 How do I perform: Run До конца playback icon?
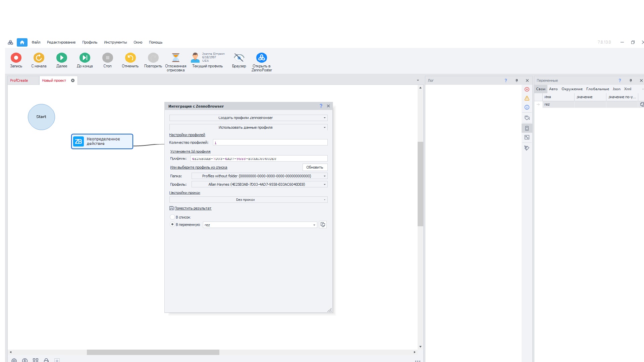click(85, 58)
